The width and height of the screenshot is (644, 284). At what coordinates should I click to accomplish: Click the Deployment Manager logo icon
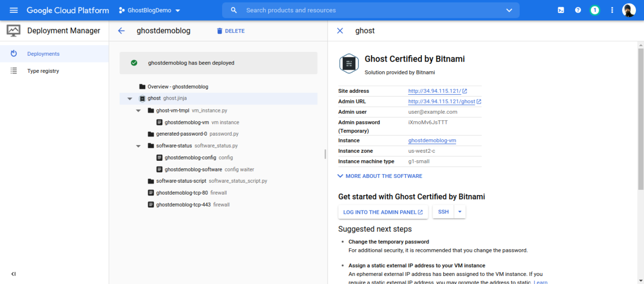[x=13, y=30]
